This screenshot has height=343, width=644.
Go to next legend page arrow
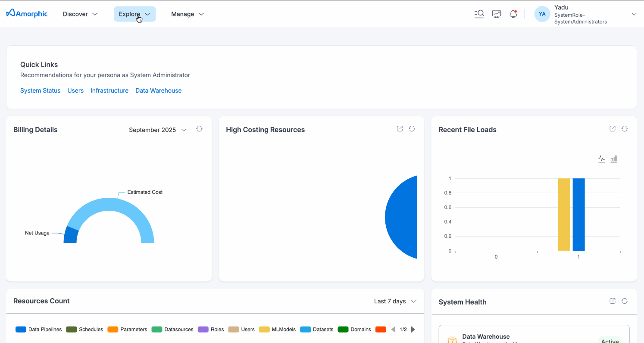coord(413,330)
